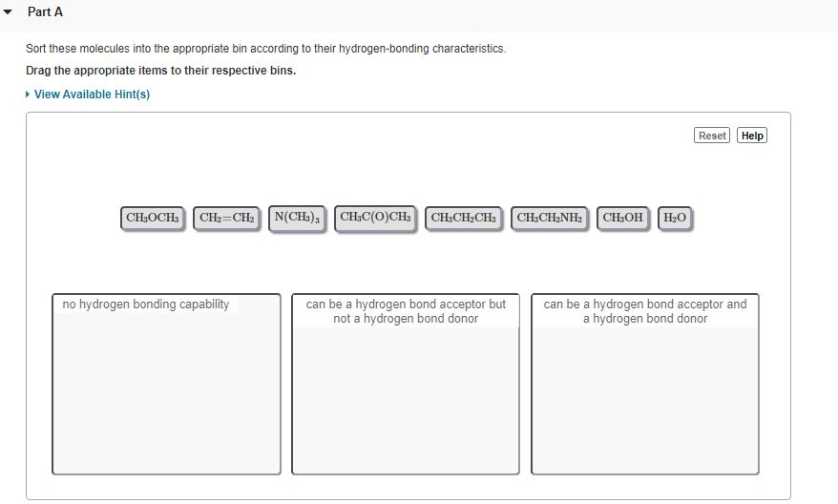Click the CH₃OH molecule tile

click(x=623, y=219)
